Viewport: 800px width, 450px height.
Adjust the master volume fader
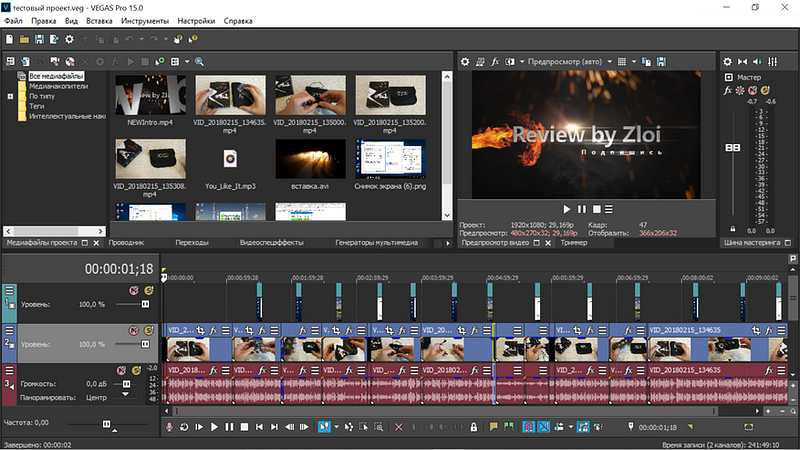point(733,147)
